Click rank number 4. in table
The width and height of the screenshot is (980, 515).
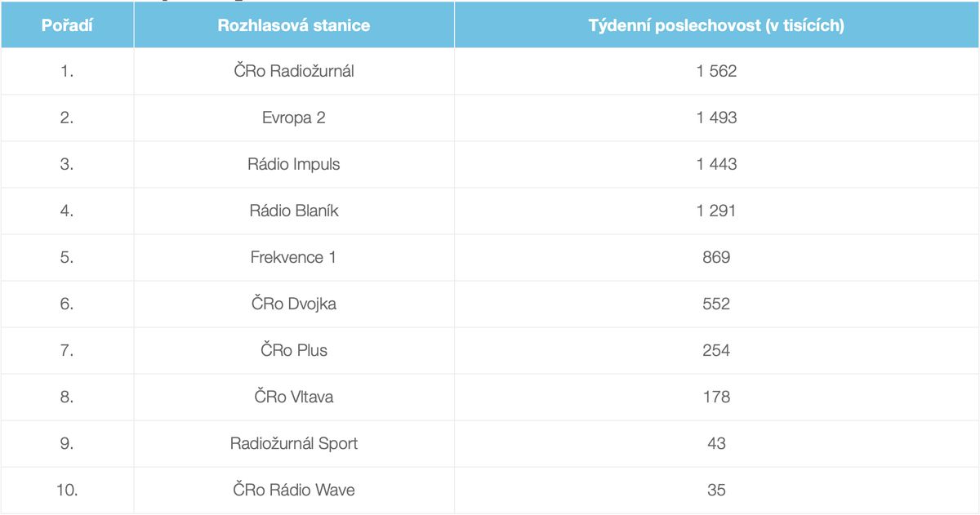tap(67, 211)
